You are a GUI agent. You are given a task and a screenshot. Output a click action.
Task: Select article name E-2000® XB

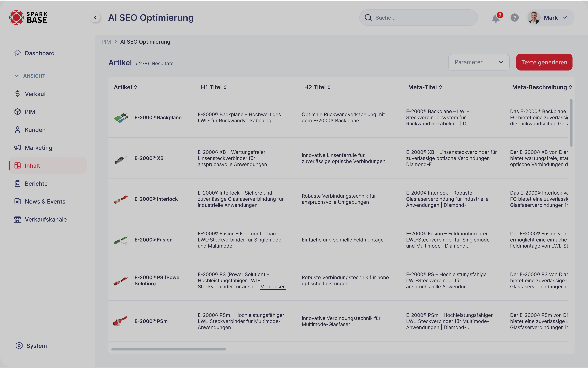pyautogui.click(x=149, y=158)
